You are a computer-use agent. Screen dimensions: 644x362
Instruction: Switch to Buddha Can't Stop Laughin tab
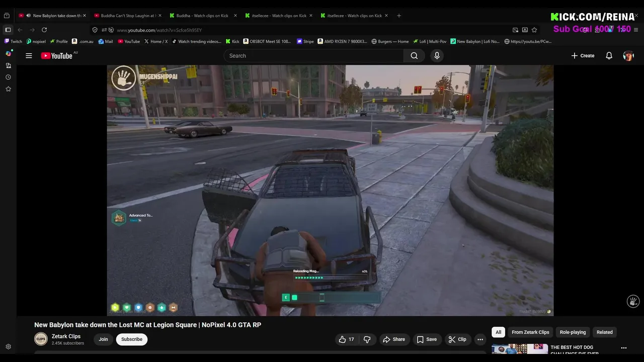point(128,16)
